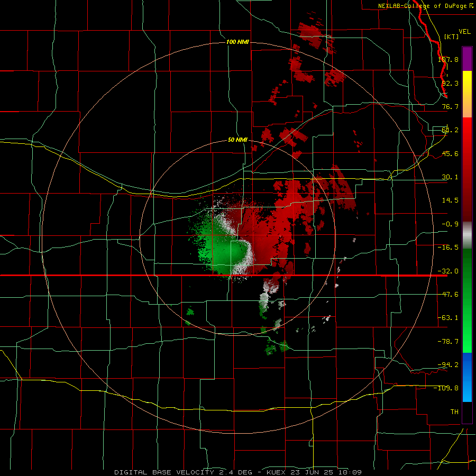Click the 50 NMI range ring label
The width and height of the screenshot is (476, 476).
point(237,140)
